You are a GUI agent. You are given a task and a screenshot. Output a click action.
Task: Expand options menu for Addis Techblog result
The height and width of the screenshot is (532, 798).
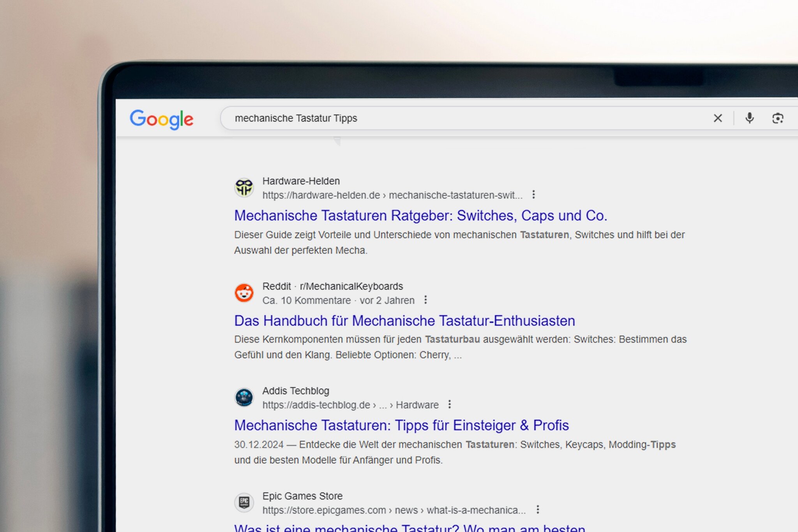[x=449, y=405]
